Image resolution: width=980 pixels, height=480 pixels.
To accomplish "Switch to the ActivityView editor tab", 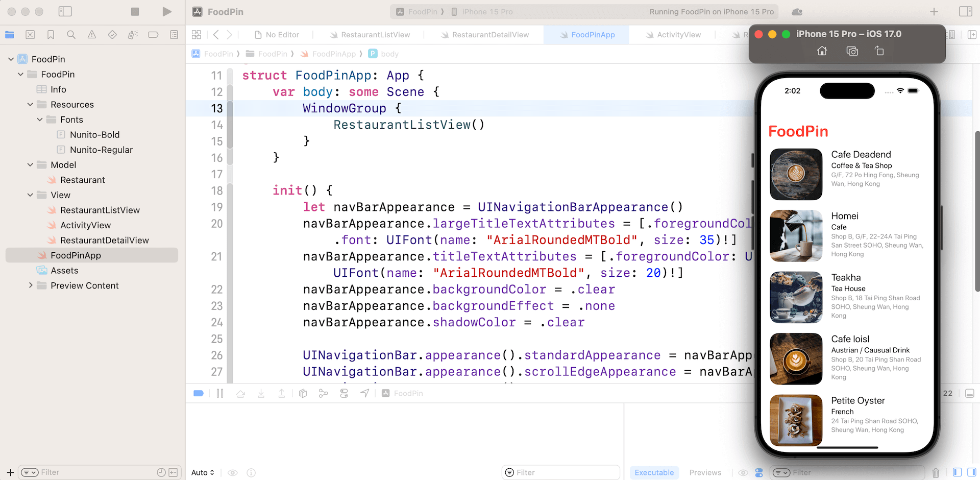I will [678, 35].
